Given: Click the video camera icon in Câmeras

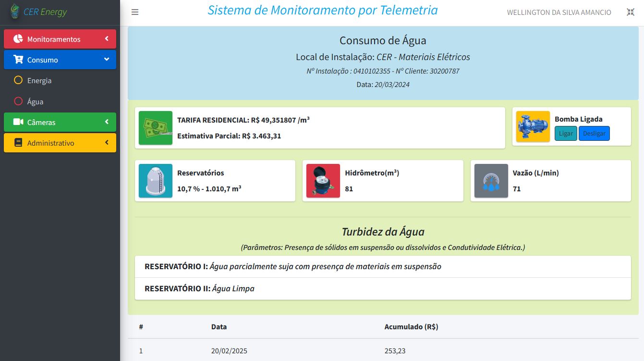Looking at the screenshot, I should click(x=18, y=122).
